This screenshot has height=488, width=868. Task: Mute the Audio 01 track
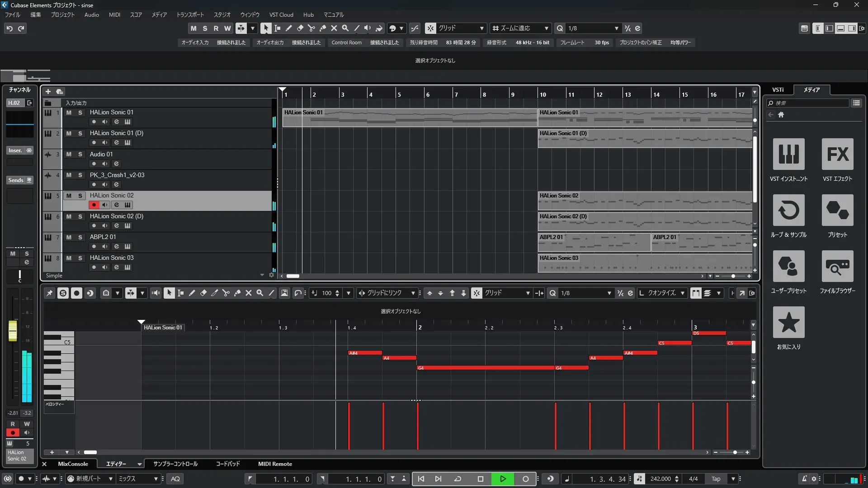[69, 154]
